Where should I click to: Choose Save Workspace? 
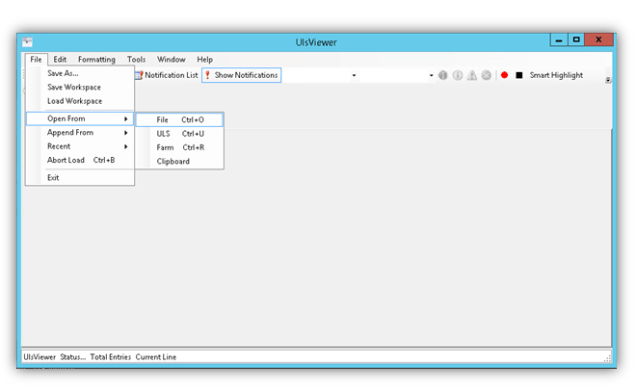[x=80, y=87]
